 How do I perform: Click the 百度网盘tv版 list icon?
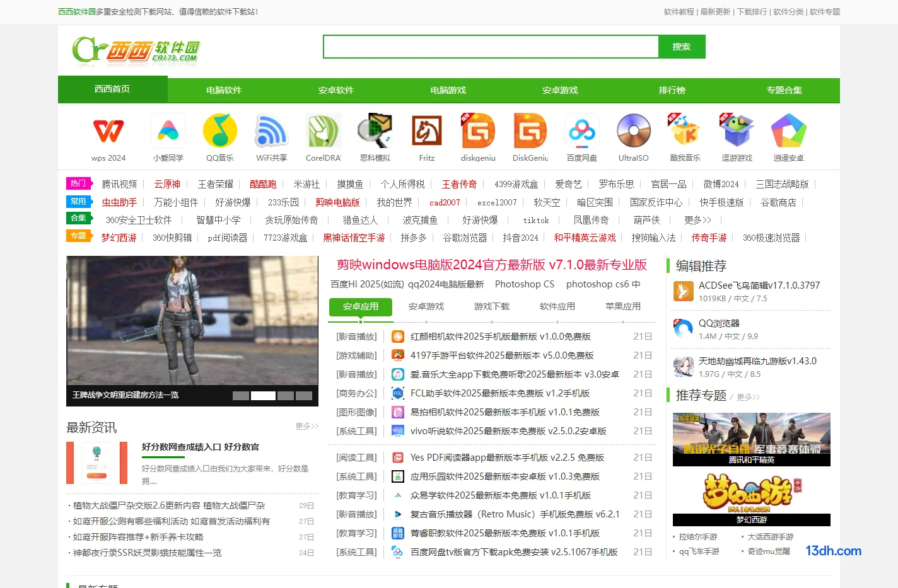398,552
